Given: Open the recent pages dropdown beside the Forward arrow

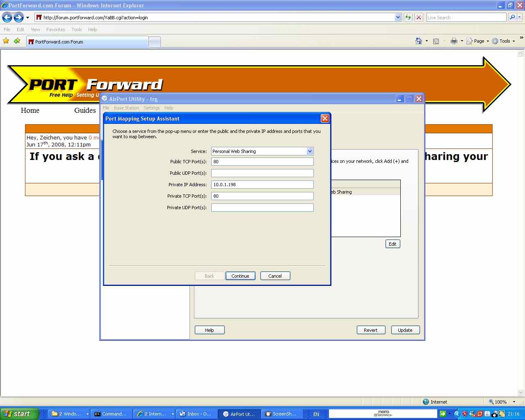Looking at the screenshot, I should [x=27, y=18].
